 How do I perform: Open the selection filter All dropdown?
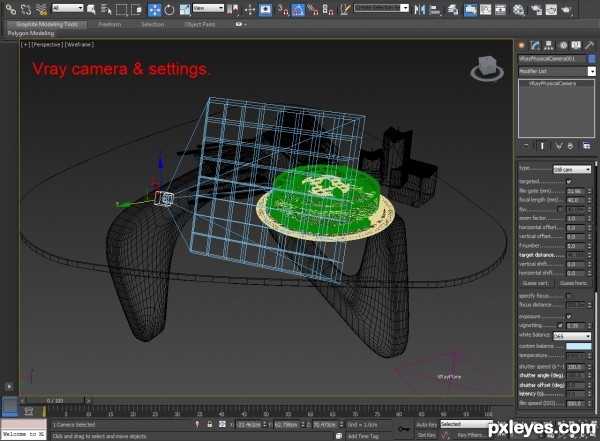tap(67, 8)
